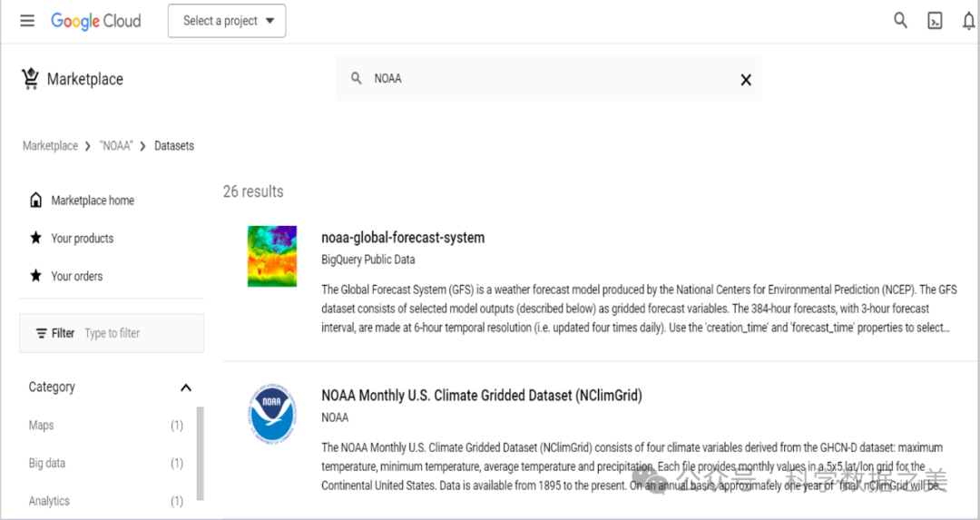Open noaa-global-forecast-system dataset result
Viewport: 980px width, 520px height.
pos(403,238)
